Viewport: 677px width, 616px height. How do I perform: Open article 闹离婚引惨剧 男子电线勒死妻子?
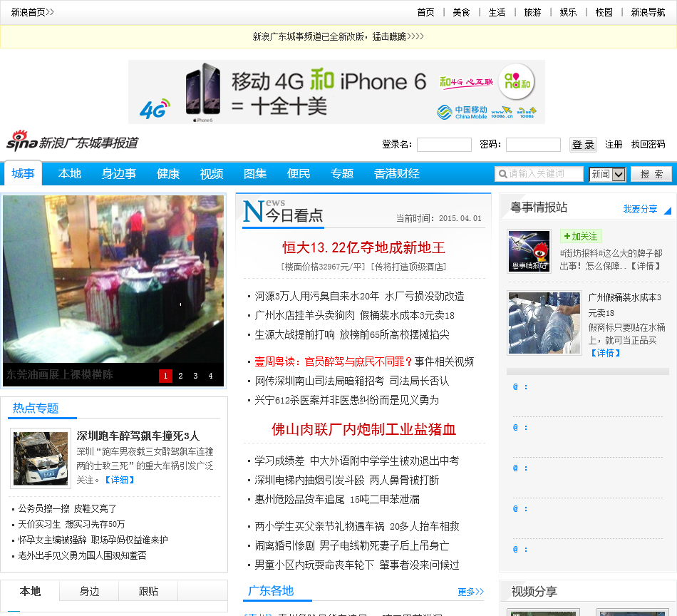[x=352, y=545]
